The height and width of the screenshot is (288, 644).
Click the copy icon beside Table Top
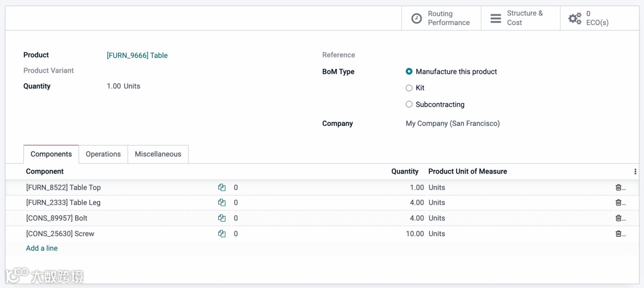coord(222,187)
